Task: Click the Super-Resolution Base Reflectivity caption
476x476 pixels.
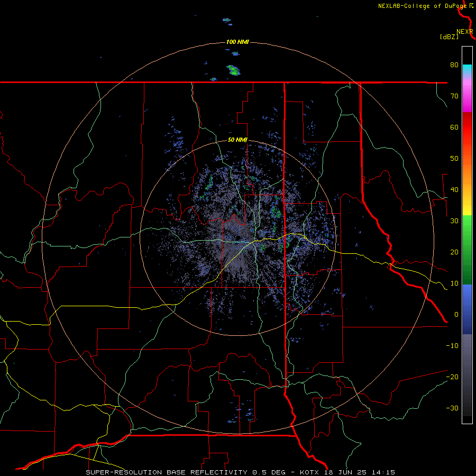Action: (x=240, y=472)
